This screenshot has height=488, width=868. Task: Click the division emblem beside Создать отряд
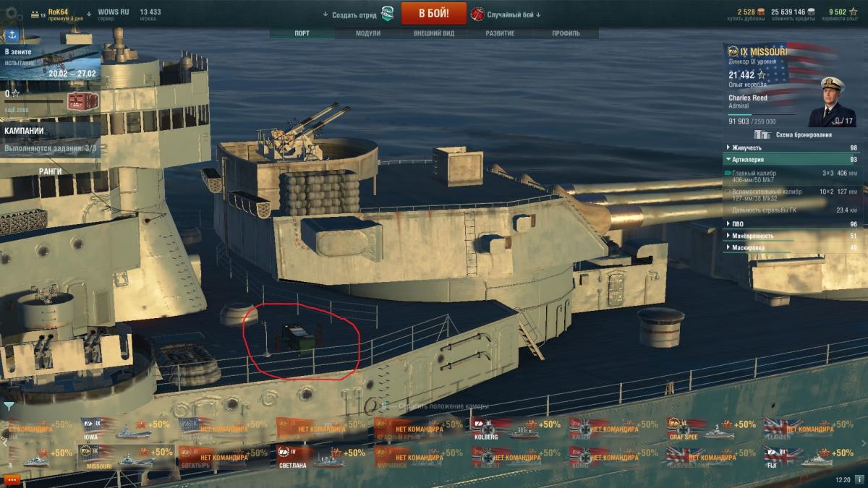tap(388, 14)
